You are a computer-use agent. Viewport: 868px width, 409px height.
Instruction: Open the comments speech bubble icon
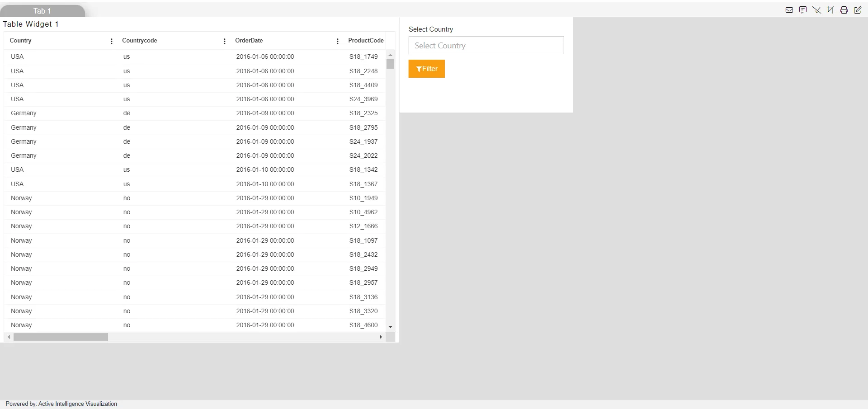803,10
